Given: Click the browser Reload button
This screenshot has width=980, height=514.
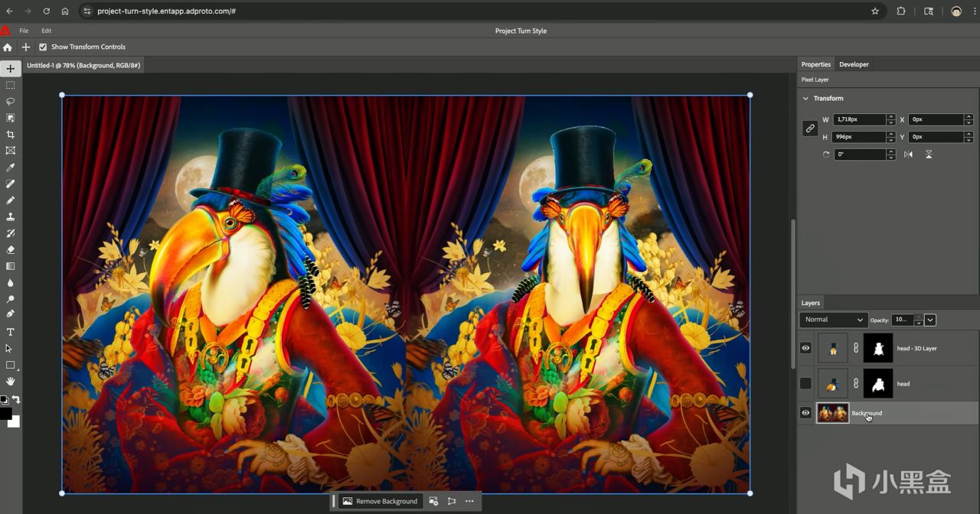Looking at the screenshot, I should tap(46, 11).
